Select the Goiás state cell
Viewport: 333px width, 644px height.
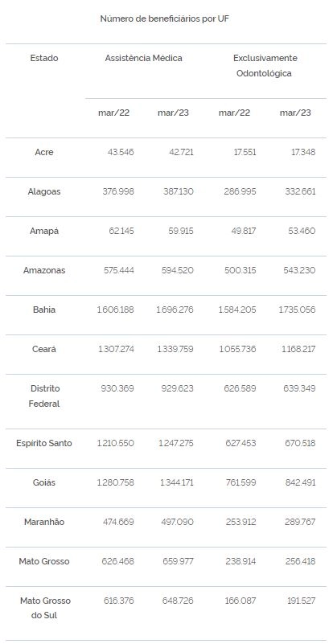click(x=44, y=482)
